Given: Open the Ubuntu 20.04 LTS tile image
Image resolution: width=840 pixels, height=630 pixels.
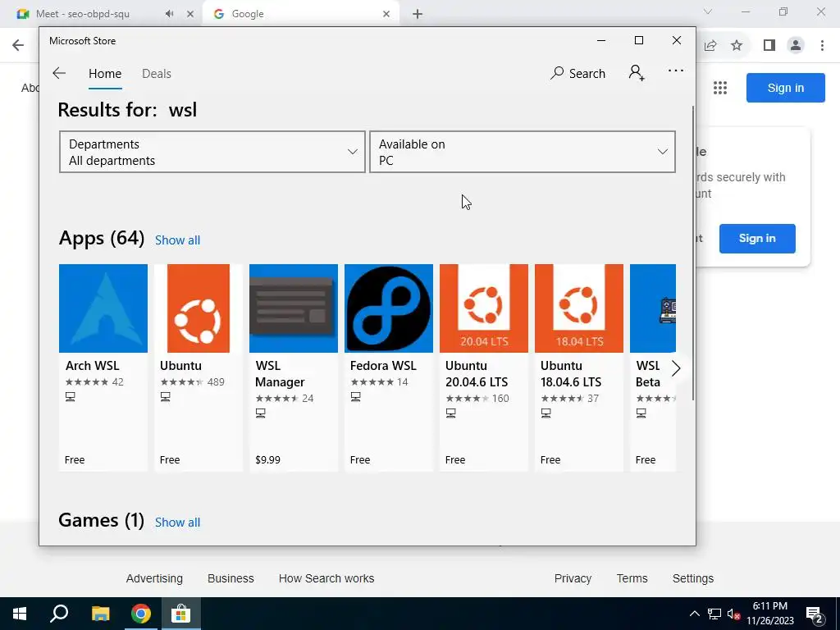Looking at the screenshot, I should click(x=484, y=308).
